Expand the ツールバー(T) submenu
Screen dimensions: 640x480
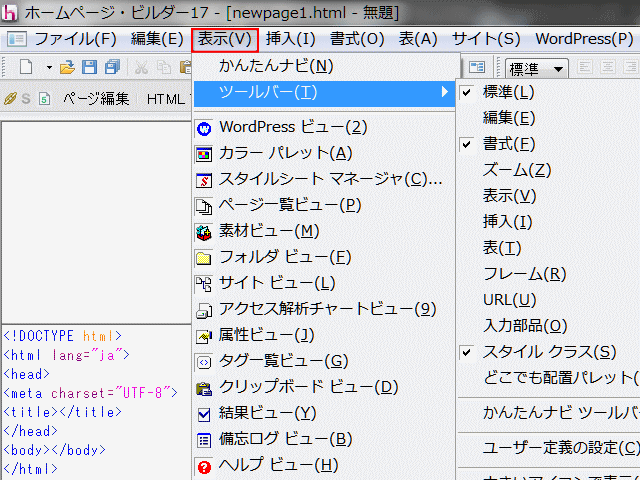324,93
